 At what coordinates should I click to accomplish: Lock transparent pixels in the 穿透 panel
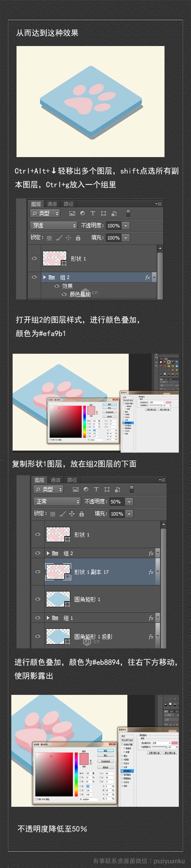coord(49,238)
